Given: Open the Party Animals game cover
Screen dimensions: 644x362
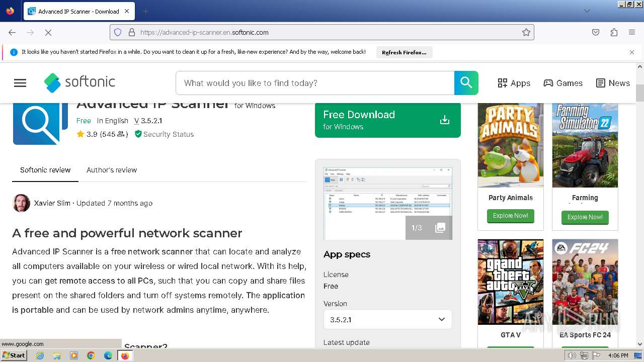Looking at the screenshot, I should (511, 145).
